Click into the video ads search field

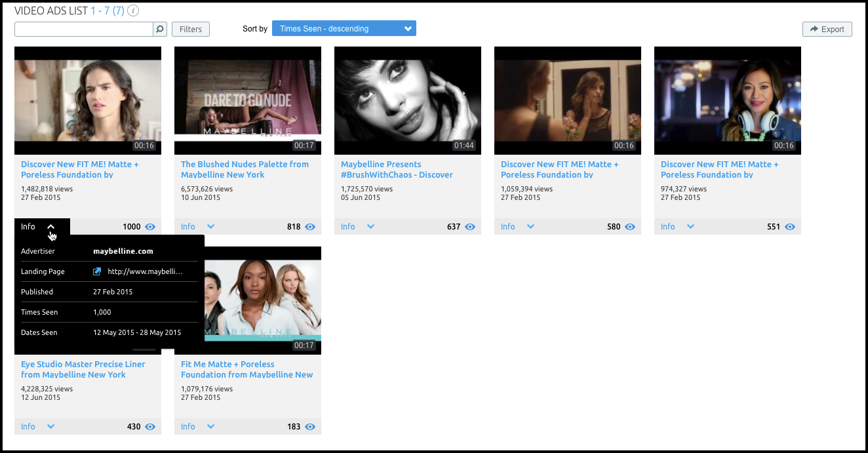click(x=84, y=29)
